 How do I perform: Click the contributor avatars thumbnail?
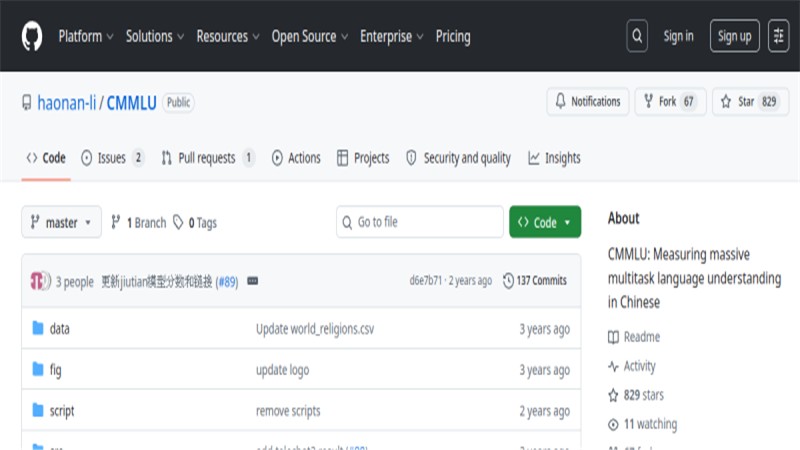coord(40,281)
